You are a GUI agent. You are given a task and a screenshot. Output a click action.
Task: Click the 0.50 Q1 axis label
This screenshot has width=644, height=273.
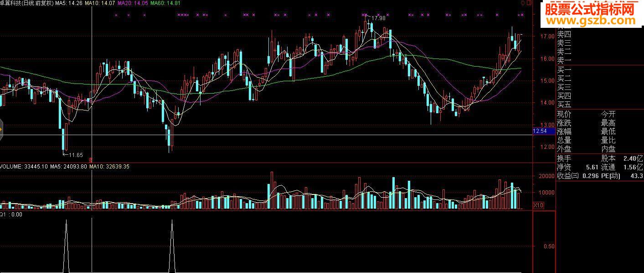[549, 247]
